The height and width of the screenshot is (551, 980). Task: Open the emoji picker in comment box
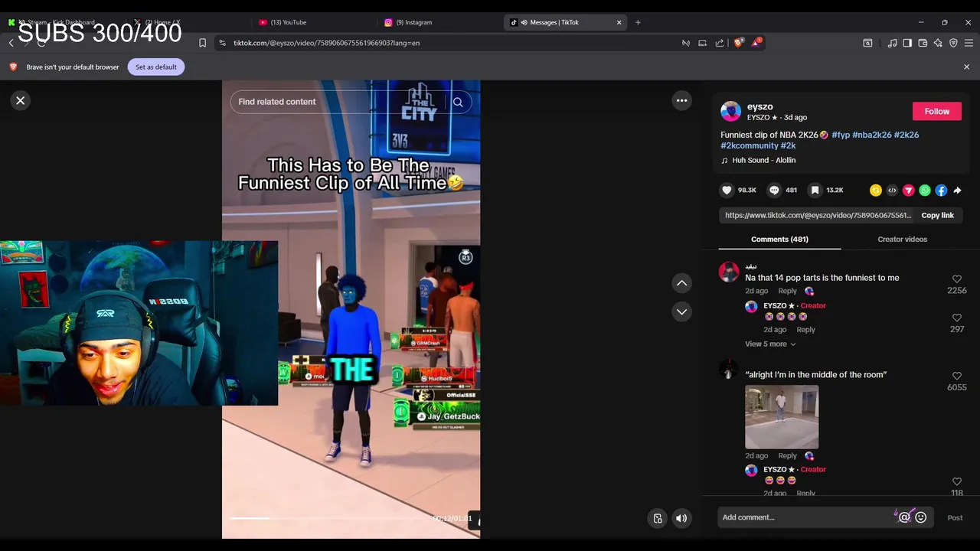(x=921, y=518)
